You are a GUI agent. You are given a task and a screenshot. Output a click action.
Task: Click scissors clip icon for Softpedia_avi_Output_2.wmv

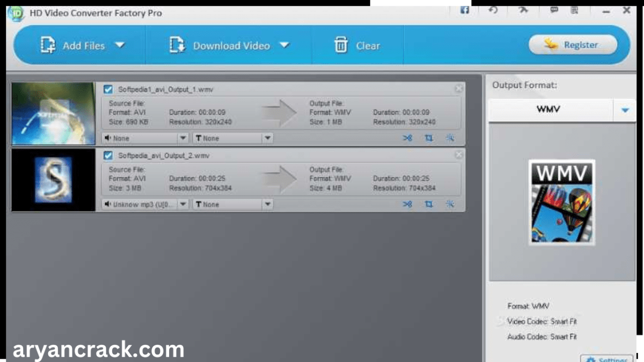tap(407, 204)
